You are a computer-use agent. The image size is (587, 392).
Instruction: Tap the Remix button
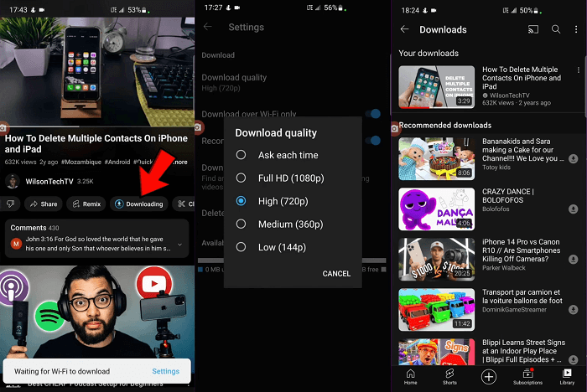(x=87, y=204)
